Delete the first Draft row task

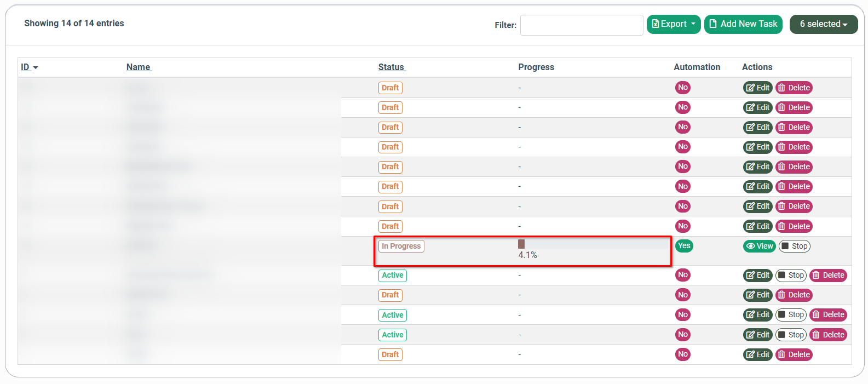(x=794, y=88)
